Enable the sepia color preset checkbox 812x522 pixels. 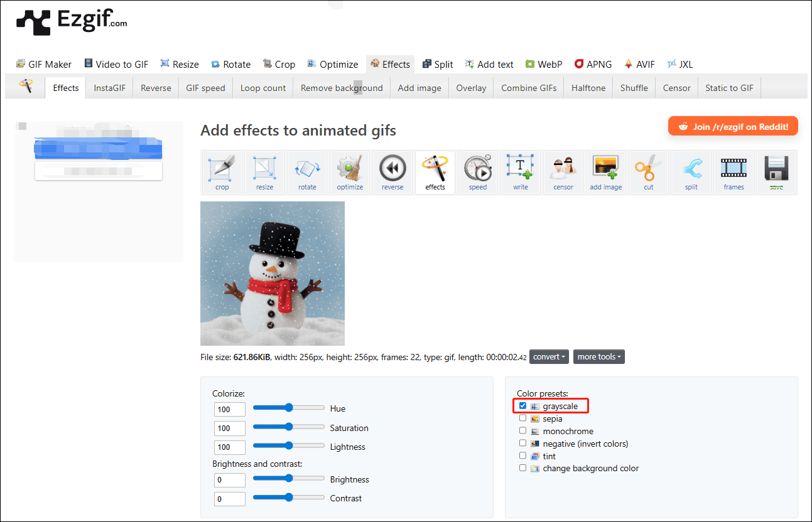tap(522, 418)
